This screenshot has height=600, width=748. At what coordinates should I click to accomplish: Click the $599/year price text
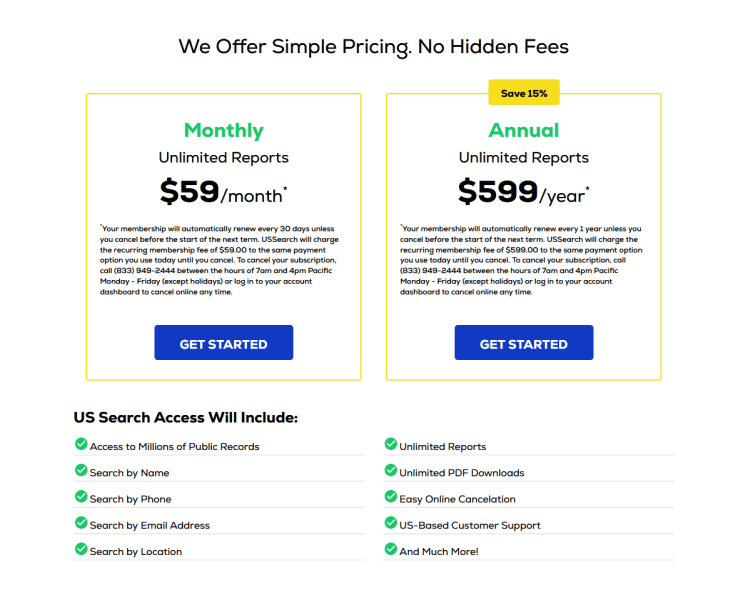point(524,192)
